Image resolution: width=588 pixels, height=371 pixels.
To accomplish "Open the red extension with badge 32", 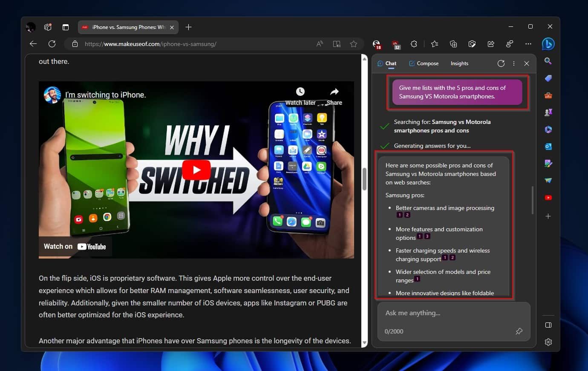I will click(x=396, y=44).
